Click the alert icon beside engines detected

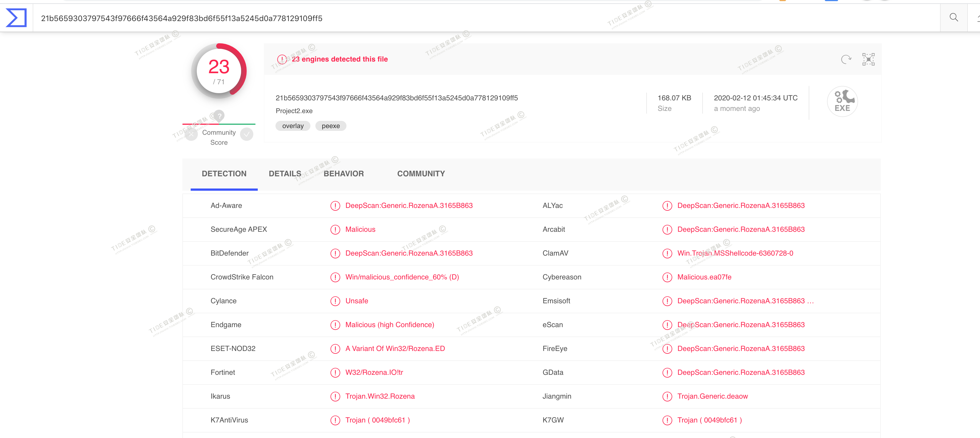[x=282, y=59]
